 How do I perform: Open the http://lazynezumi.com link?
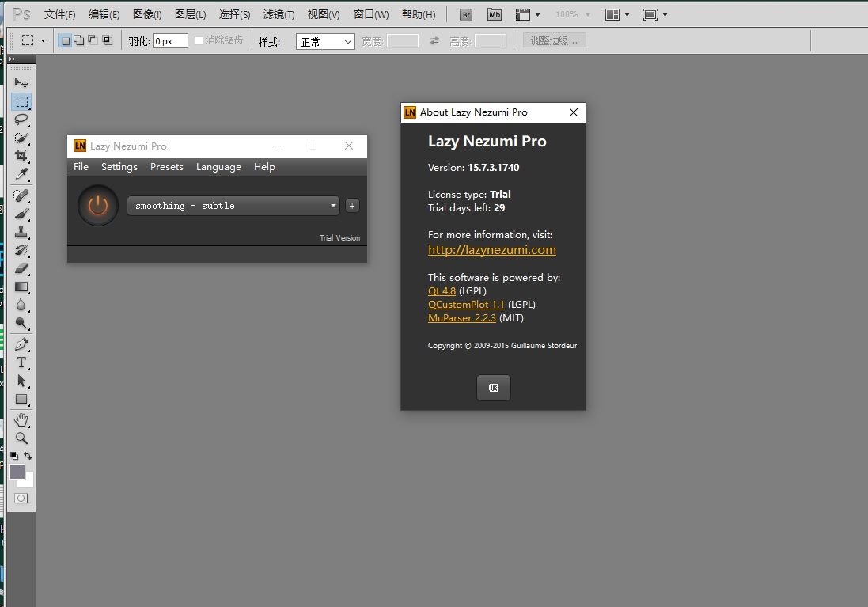tap(492, 250)
